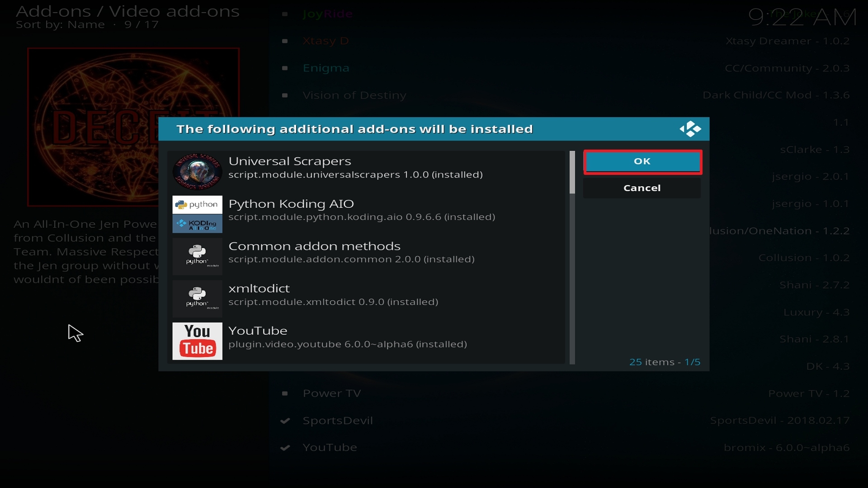Select the Python Koding AIO title text
Screen dimensions: 868x488
291,204
